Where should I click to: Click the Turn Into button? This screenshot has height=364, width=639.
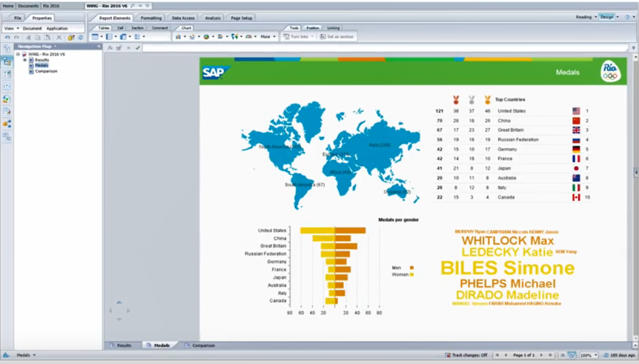click(x=298, y=37)
